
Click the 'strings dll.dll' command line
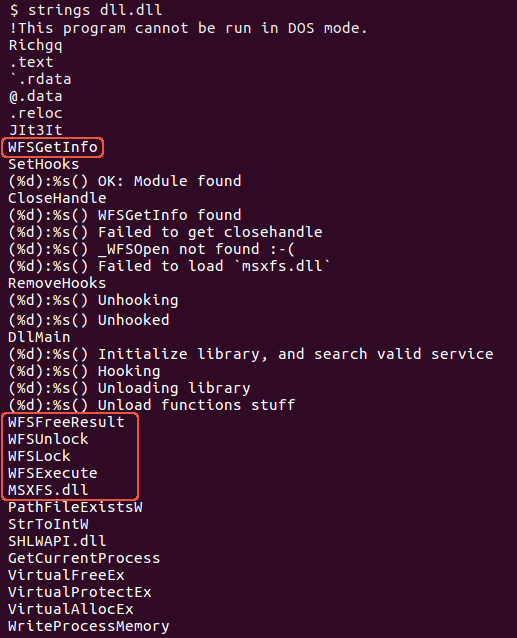(86, 10)
